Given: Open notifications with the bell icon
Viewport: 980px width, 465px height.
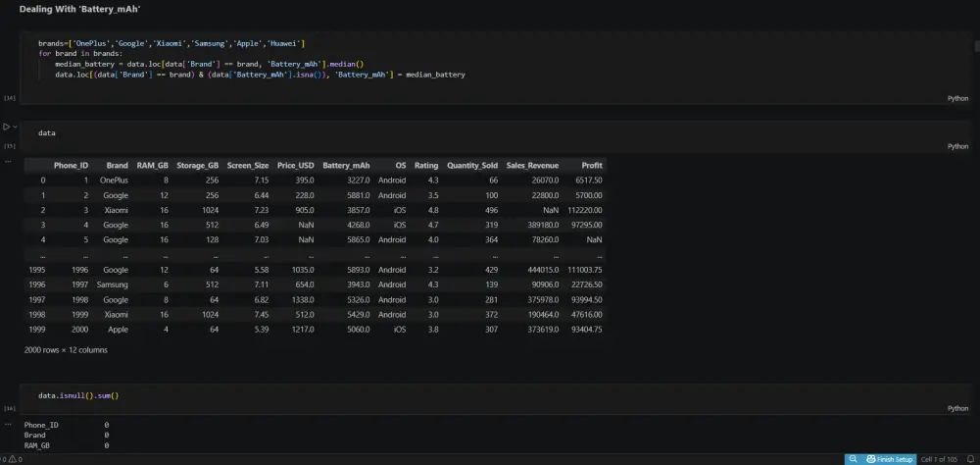Looking at the screenshot, I should (x=970, y=459).
